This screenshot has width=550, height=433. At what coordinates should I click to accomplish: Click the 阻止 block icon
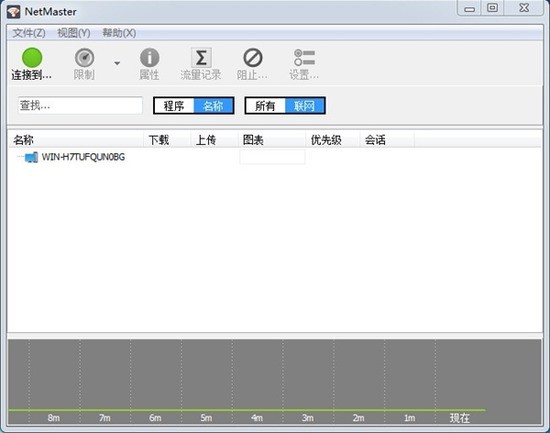253,58
